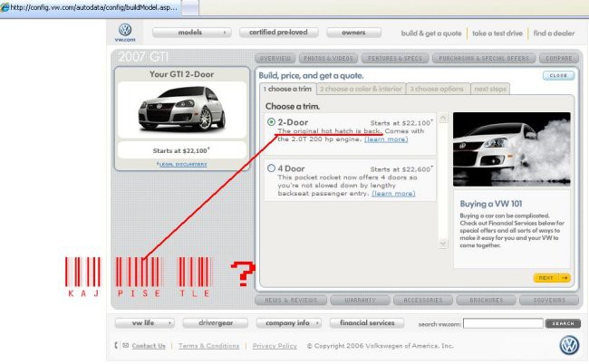Expand the vw life menu
This screenshot has height=364, width=589.
[144, 322]
